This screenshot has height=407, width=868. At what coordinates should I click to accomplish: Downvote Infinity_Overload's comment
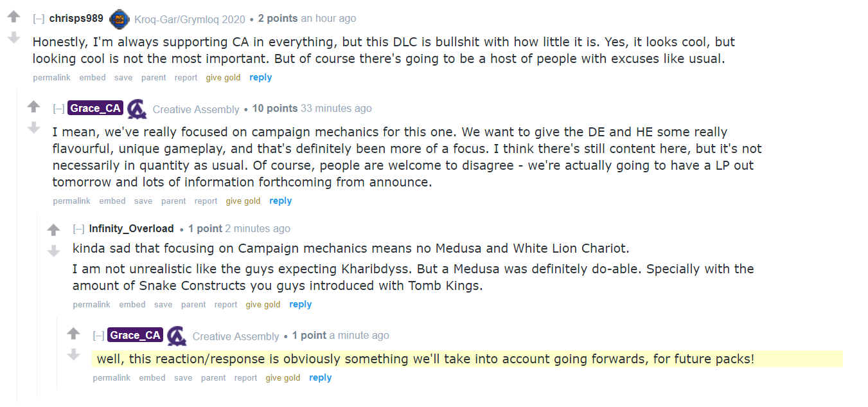(x=54, y=251)
